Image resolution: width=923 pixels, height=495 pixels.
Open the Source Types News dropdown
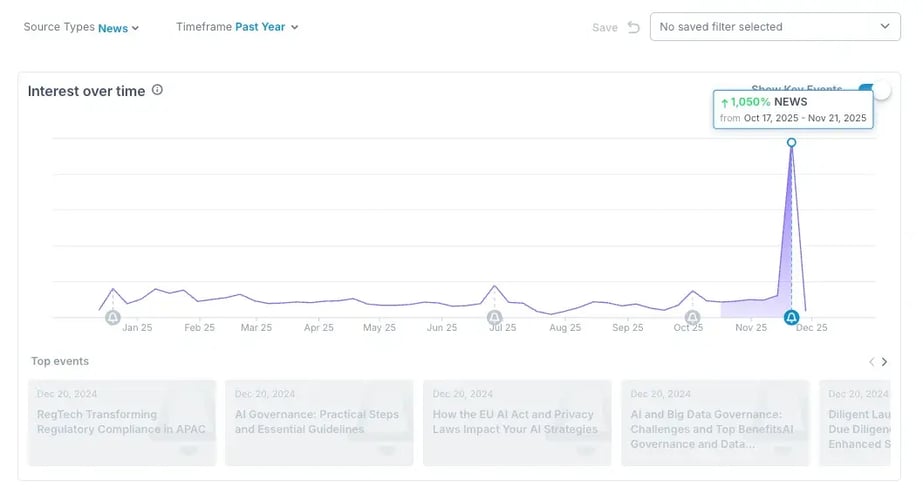point(118,27)
